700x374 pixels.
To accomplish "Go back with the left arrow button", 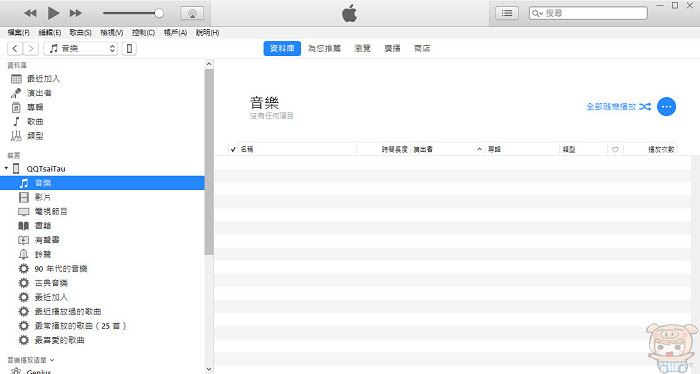I will click(x=15, y=48).
